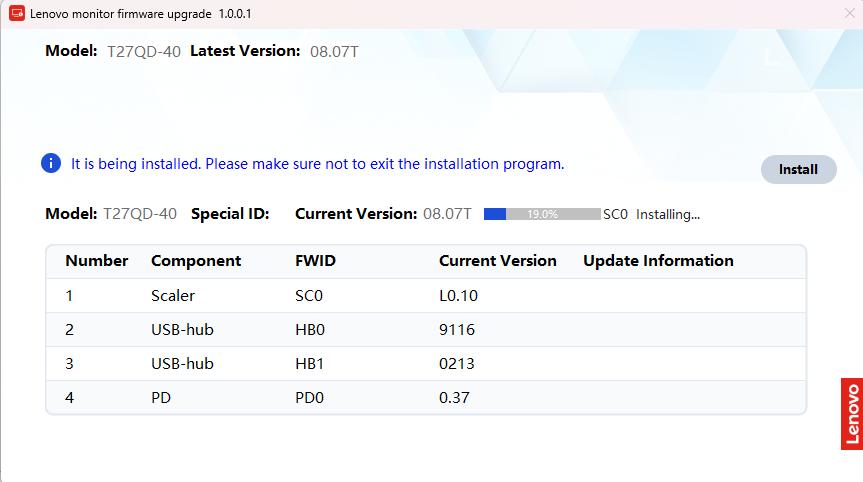Screen dimensions: 863x482
Task: Click the Install button
Action: 798,169
